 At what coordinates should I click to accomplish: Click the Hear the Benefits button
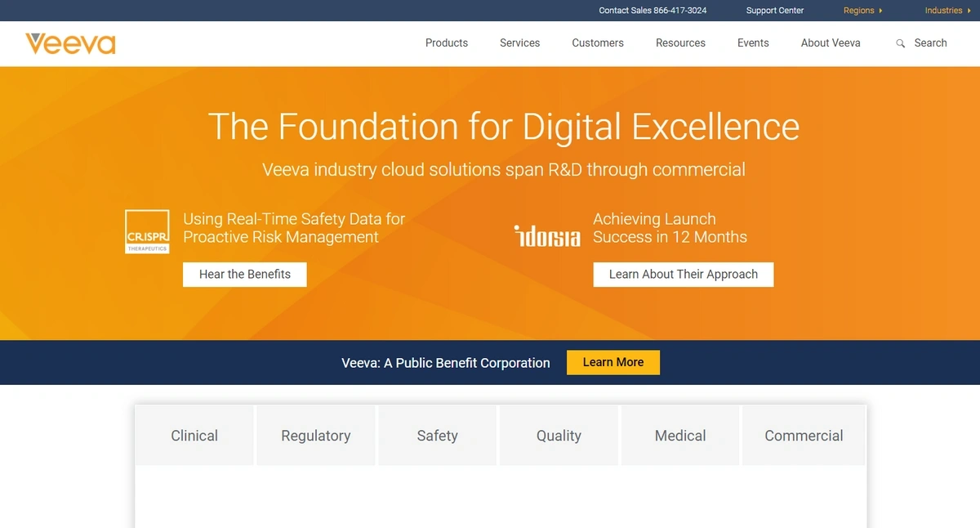click(x=245, y=275)
